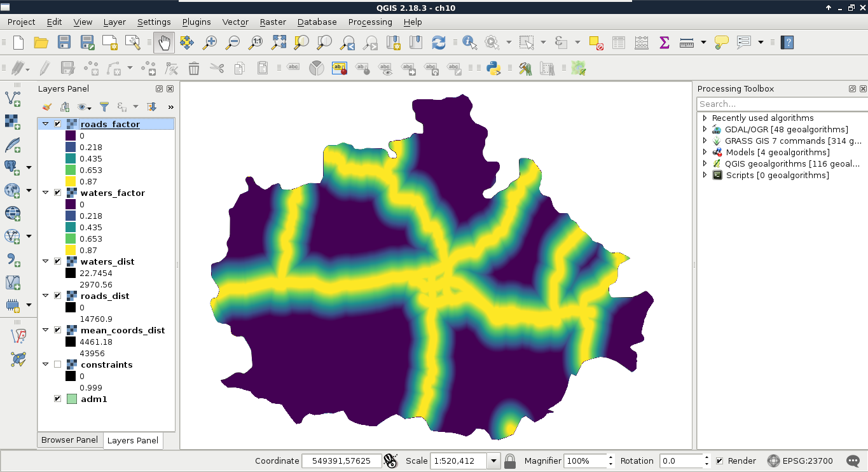
Task: Click the yellow 0.87 swatch under roads_factor
Action: pyautogui.click(x=70, y=181)
